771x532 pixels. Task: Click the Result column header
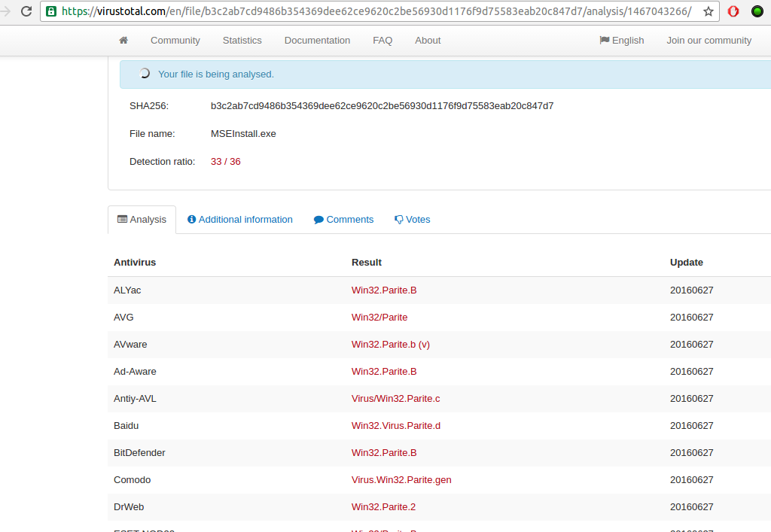point(367,263)
